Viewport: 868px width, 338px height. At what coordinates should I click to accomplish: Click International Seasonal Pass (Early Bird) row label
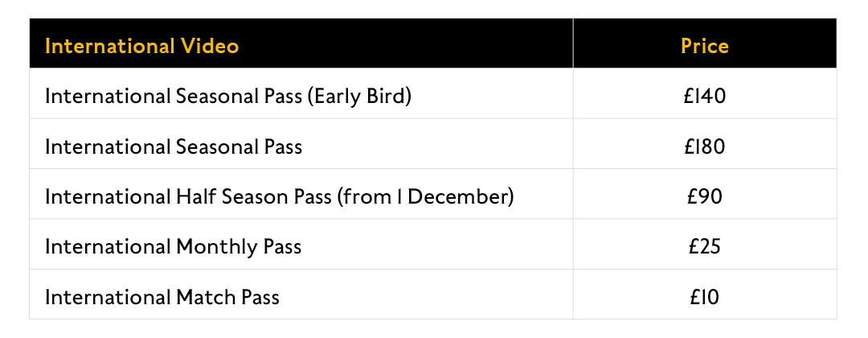pos(228,97)
